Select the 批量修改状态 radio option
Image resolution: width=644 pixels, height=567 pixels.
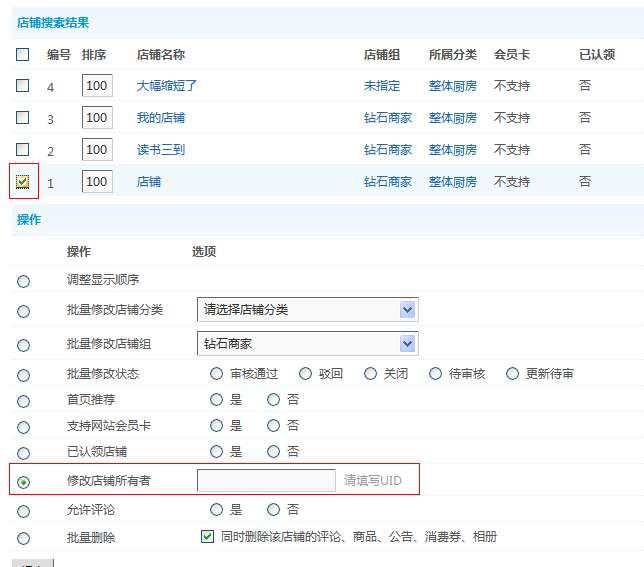23,375
